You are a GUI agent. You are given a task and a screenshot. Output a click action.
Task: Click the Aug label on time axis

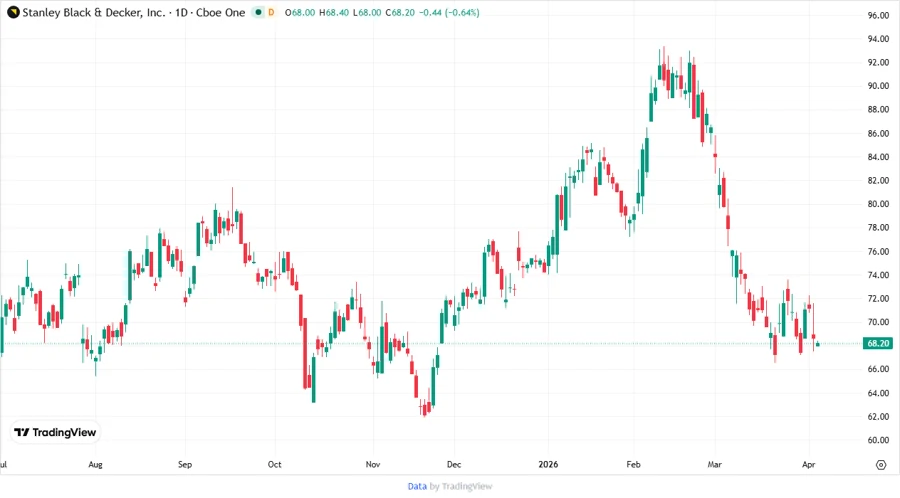tap(95, 465)
